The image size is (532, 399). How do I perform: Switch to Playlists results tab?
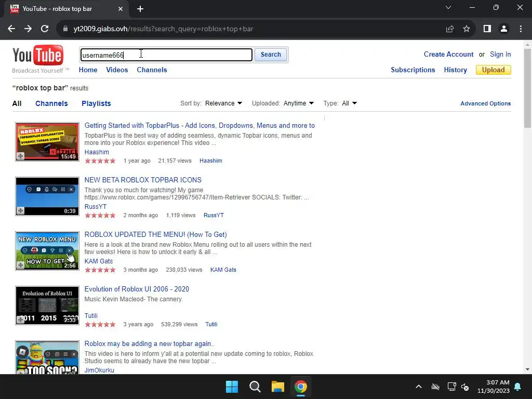pos(96,103)
